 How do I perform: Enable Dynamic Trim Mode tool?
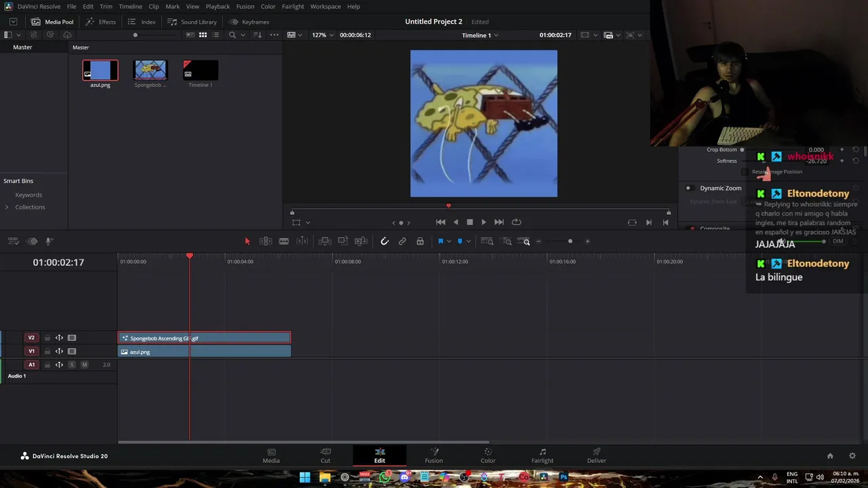302,241
